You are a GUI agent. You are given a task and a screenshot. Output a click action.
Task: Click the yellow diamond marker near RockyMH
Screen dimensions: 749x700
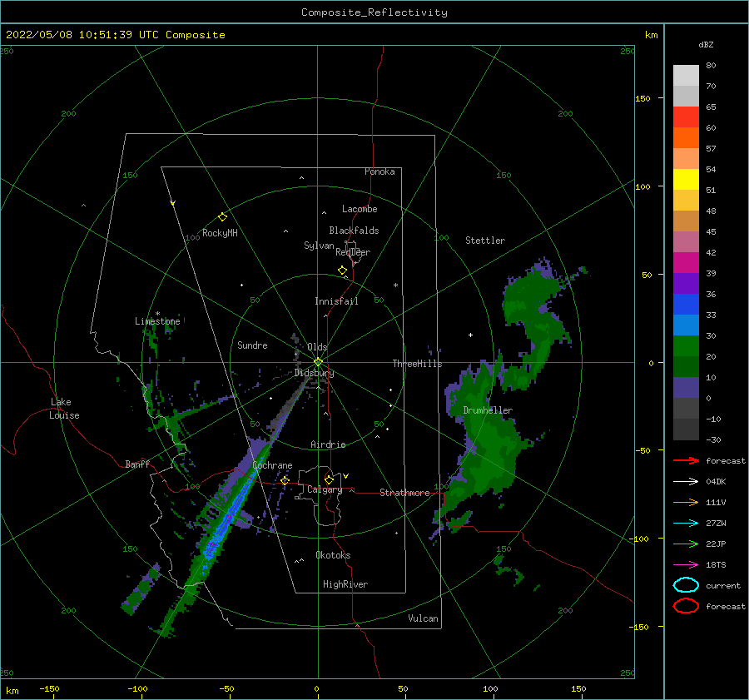coord(222,217)
